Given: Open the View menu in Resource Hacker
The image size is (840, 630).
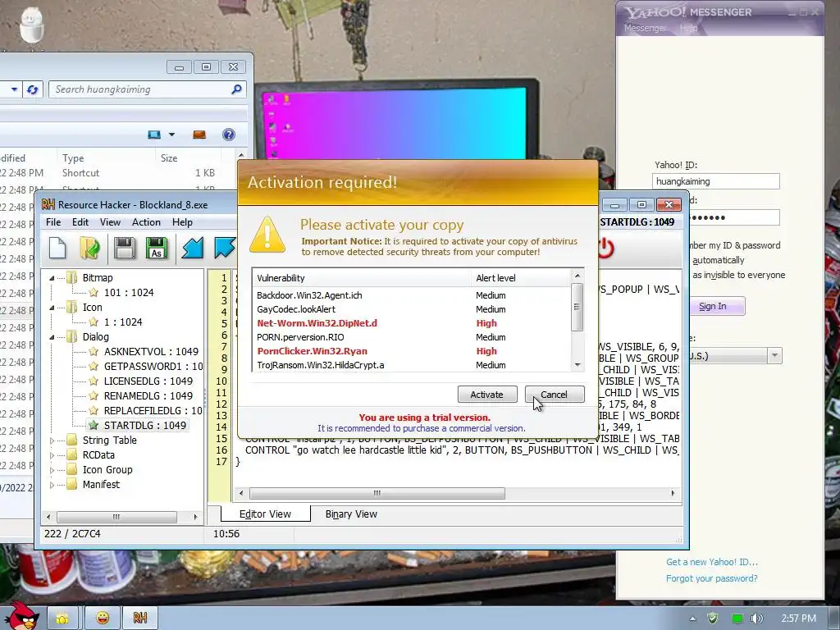Looking at the screenshot, I should [110, 222].
